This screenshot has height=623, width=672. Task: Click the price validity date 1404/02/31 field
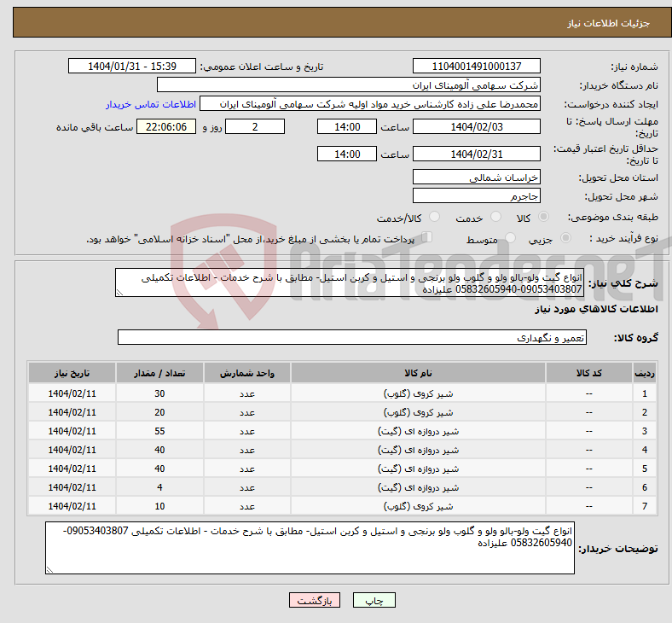pos(476,154)
